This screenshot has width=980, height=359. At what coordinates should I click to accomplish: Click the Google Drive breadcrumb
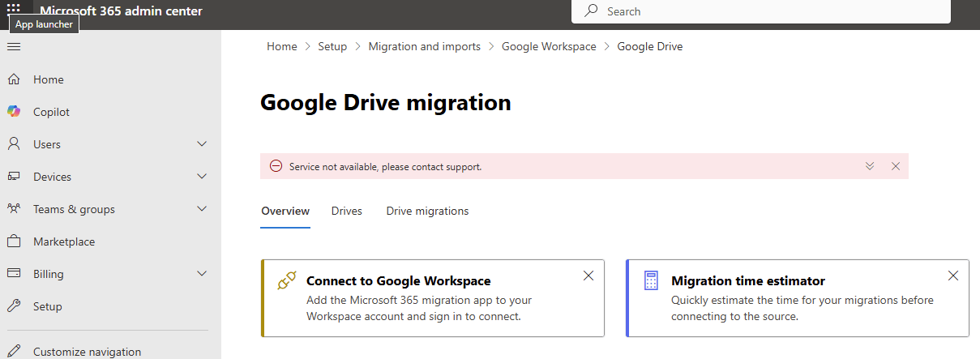650,46
